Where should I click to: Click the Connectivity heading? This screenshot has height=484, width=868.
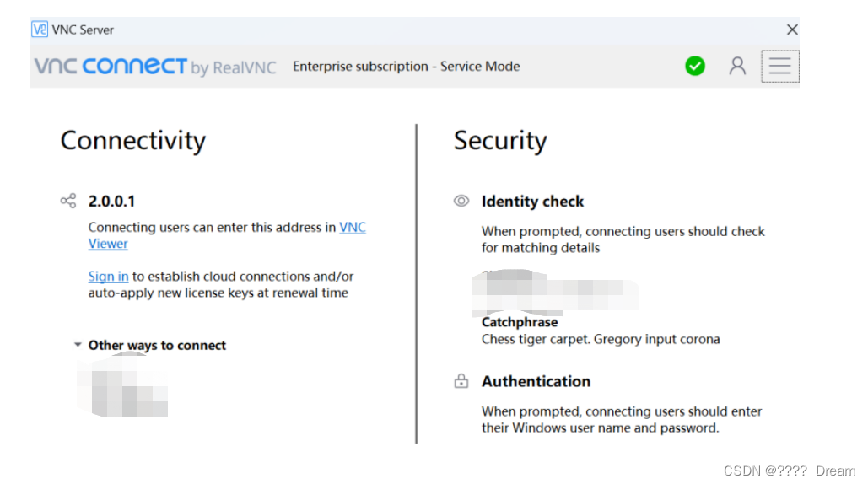tap(133, 141)
